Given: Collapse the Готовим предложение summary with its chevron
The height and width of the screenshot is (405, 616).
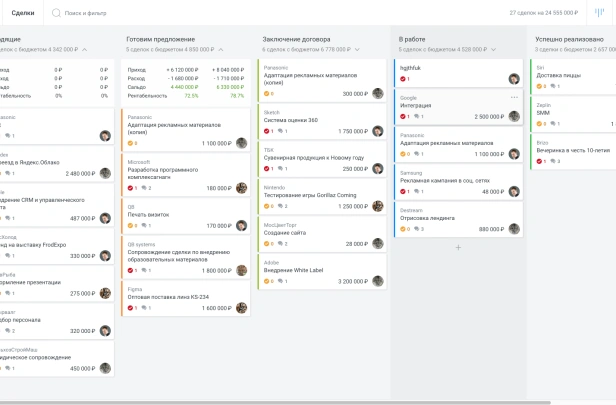Looking at the screenshot, I should [221, 49].
